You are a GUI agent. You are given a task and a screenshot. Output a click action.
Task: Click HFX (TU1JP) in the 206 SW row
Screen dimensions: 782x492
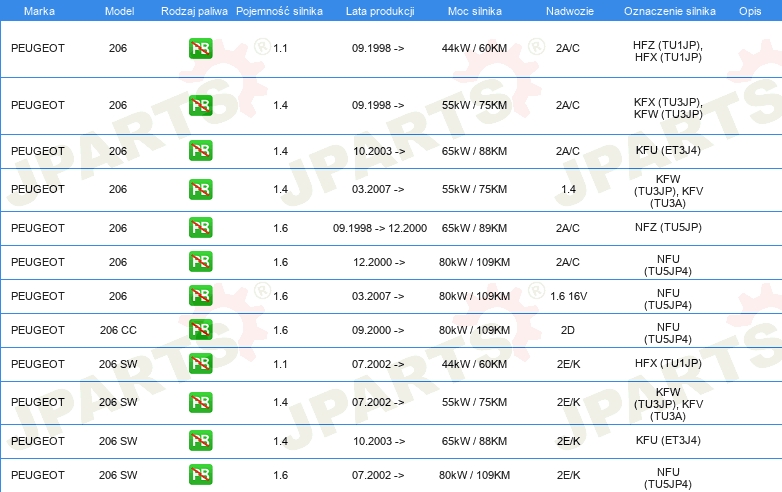[x=668, y=363]
